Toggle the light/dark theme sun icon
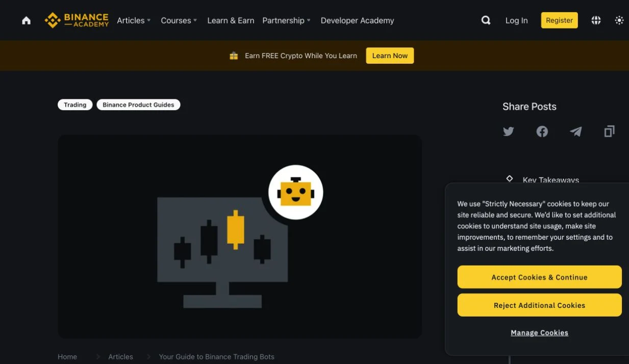 pyautogui.click(x=619, y=20)
